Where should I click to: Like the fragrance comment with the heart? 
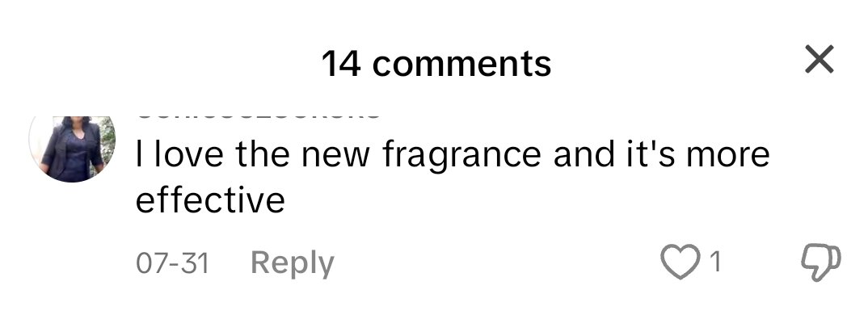click(x=680, y=262)
